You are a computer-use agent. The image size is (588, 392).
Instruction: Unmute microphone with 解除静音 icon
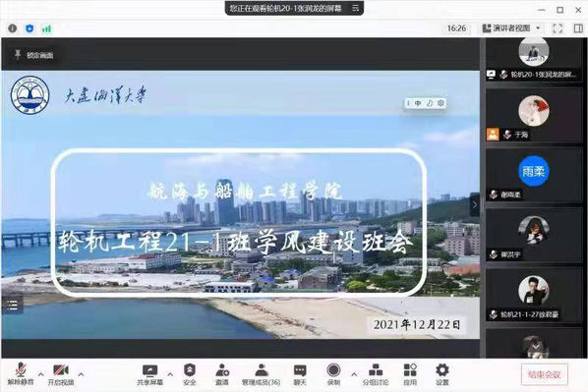[21, 374]
